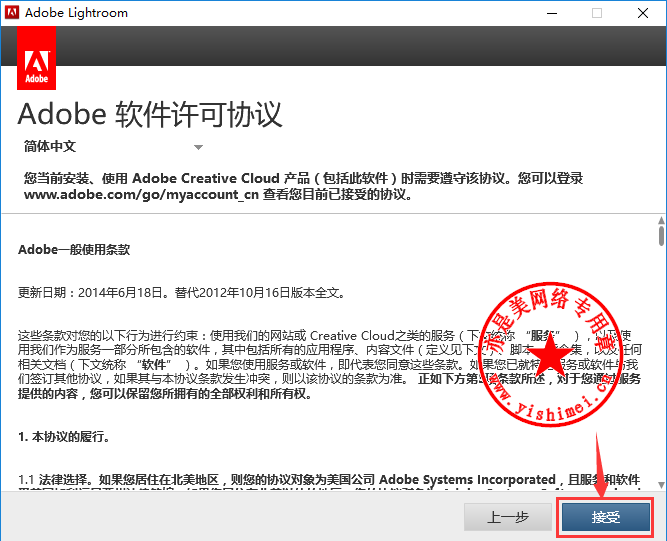Click the license scrollbar thumb
Image resolution: width=667 pixels, height=541 pixels.
coord(661,236)
